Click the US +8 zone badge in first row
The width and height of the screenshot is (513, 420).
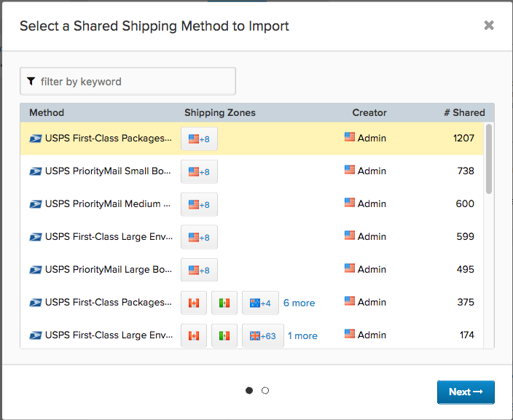[199, 139]
